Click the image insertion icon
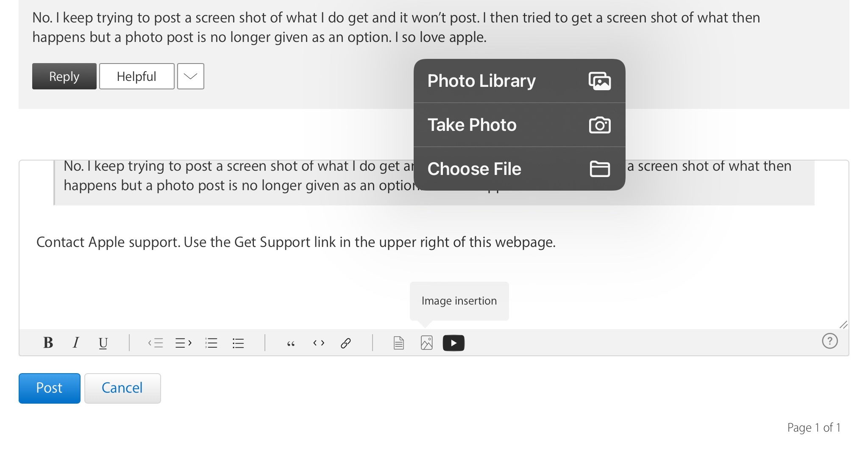 click(x=426, y=343)
